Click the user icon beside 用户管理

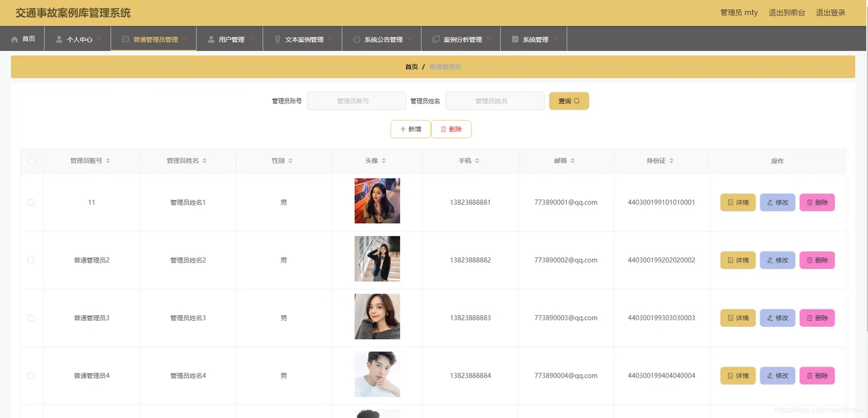click(x=211, y=39)
